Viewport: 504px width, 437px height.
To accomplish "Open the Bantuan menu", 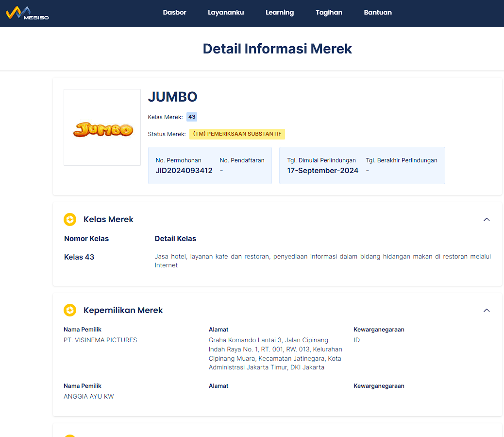I will [x=378, y=13].
